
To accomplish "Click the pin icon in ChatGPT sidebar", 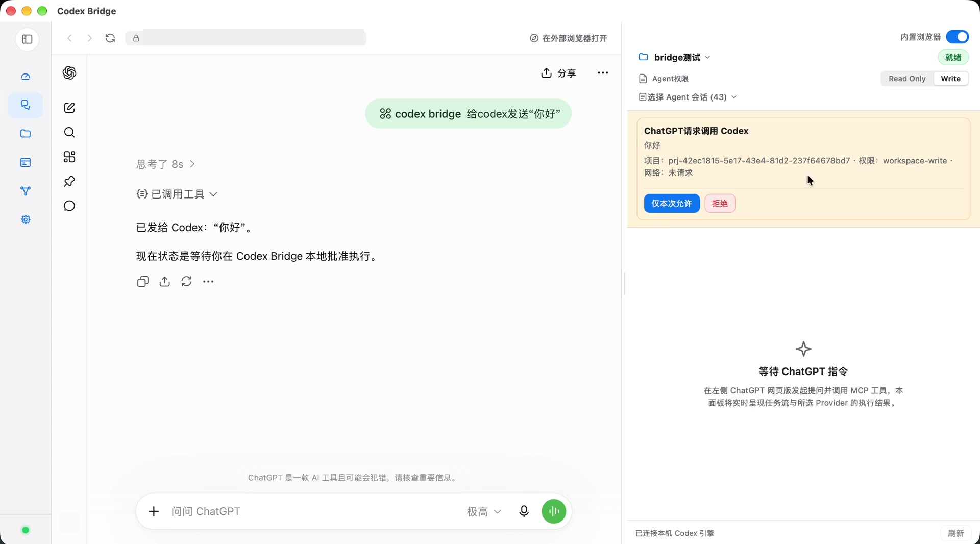I will pos(69,181).
